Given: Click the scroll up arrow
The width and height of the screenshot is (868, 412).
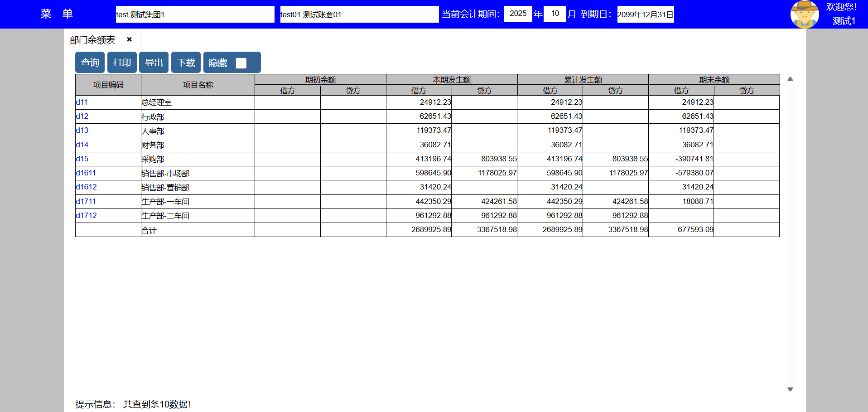Looking at the screenshot, I should point(790,79).
